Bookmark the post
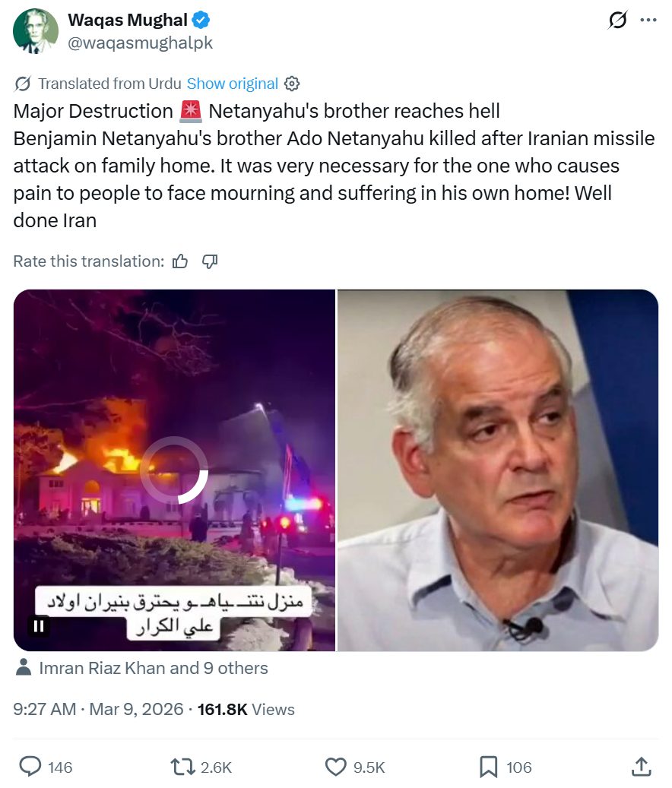672x788 pixels. (x=488, y=767)
